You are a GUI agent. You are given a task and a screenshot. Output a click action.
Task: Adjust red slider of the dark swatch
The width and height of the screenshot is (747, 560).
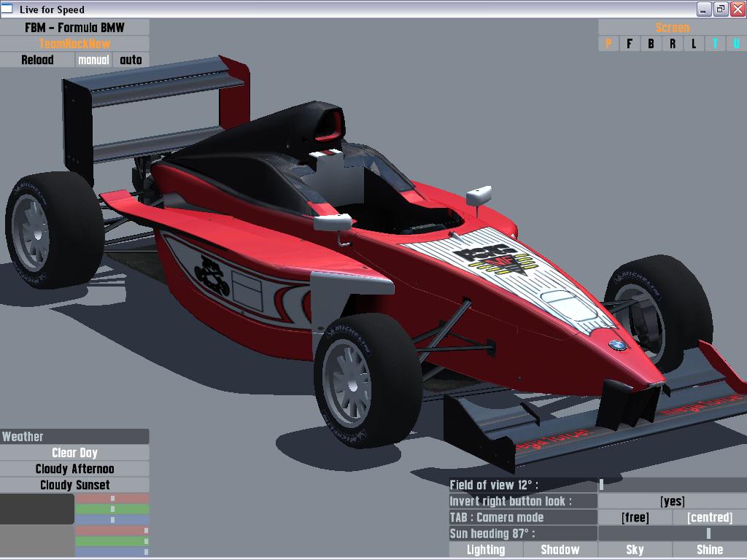point(112,499)
